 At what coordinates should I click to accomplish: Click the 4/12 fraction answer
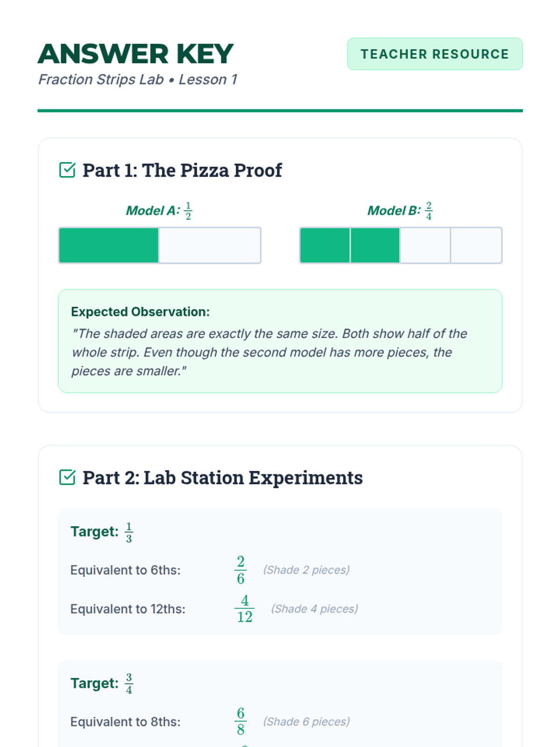click(245, 609)
